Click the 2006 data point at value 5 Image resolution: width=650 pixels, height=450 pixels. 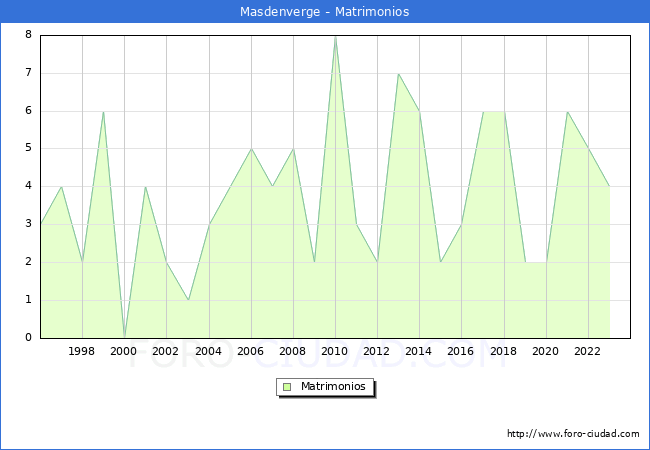pos(251,149)
